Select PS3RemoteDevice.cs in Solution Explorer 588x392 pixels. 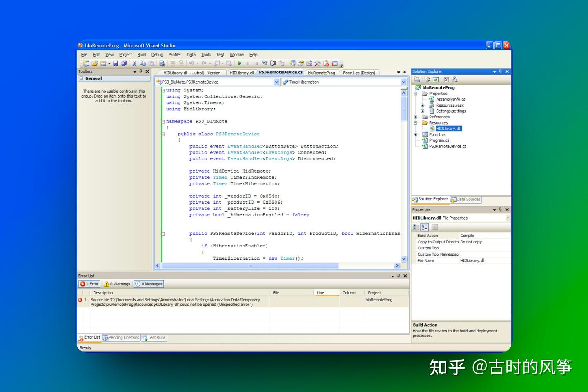(x=448, y=146)
